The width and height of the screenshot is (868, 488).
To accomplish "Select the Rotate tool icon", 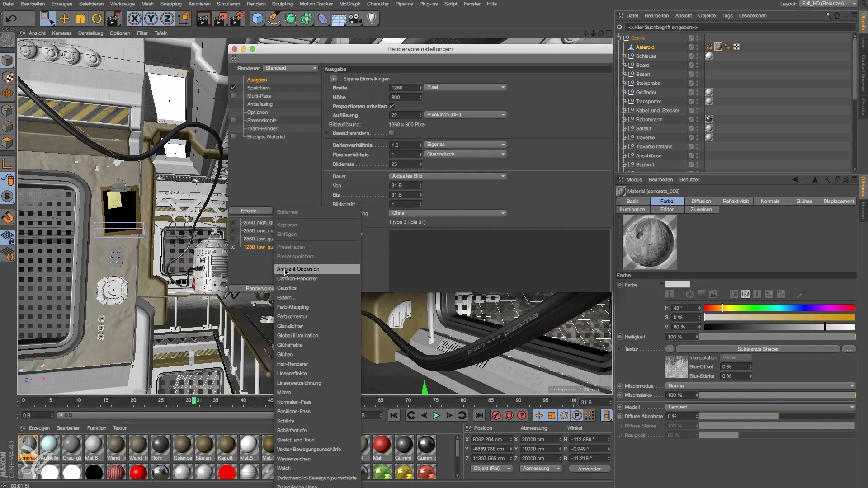I will pyautogui.click(x=97, y=19).
